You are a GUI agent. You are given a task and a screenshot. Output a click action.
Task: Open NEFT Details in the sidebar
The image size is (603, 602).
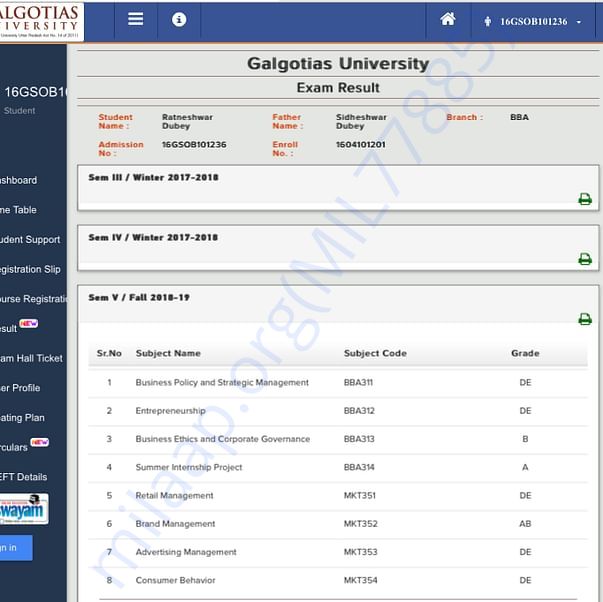point(23,477)
